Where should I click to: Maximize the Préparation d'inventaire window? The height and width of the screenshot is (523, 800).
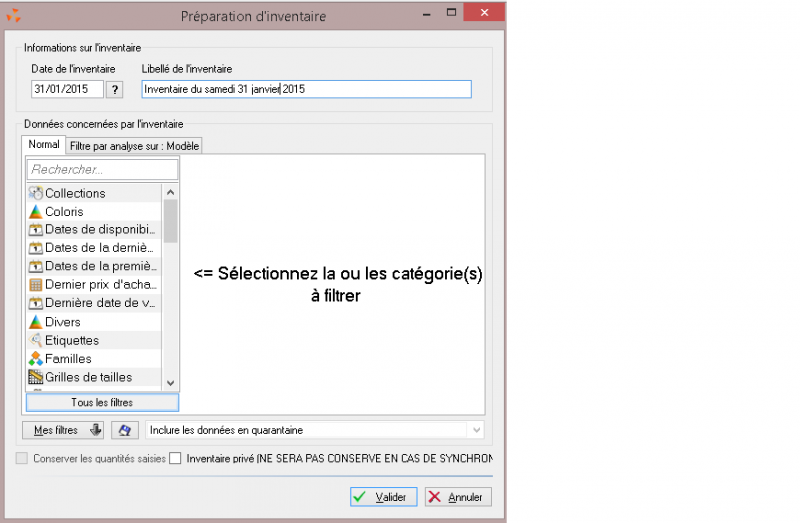451,13
